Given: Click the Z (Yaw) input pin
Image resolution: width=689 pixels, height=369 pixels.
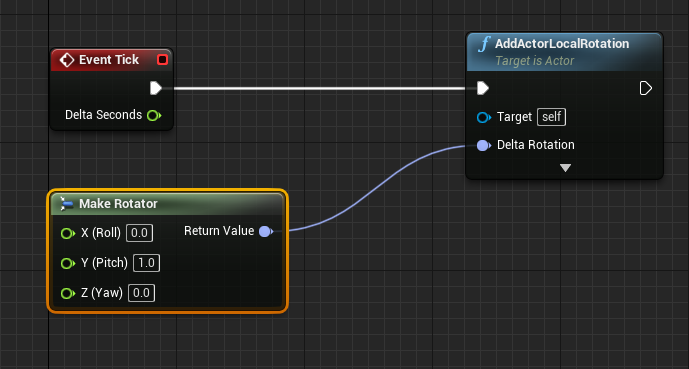Looking at the screenshot, I should [x=68, y=293].
